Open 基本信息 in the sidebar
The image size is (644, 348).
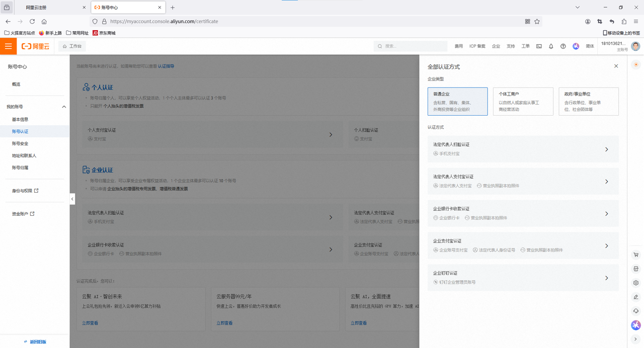coord(20,120)
